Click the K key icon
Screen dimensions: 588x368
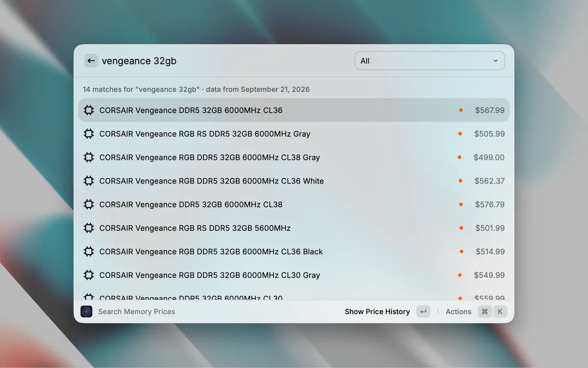pos(500,312)
